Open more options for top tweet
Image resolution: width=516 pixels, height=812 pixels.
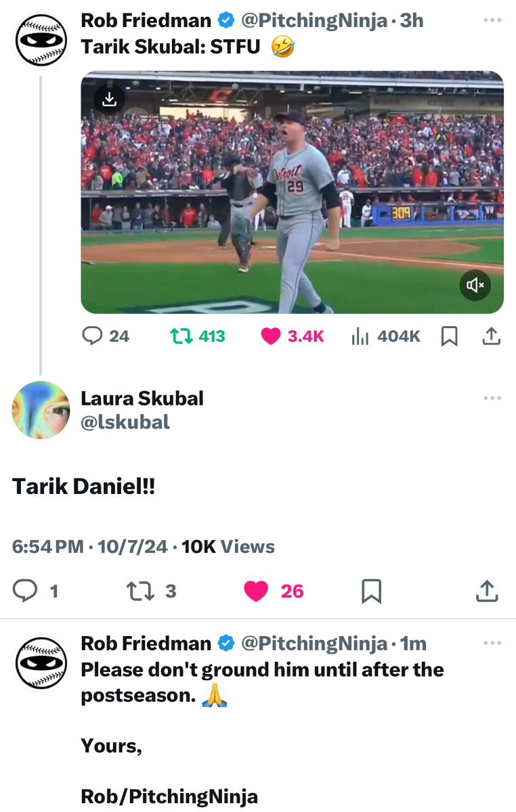tap(492, 20)
